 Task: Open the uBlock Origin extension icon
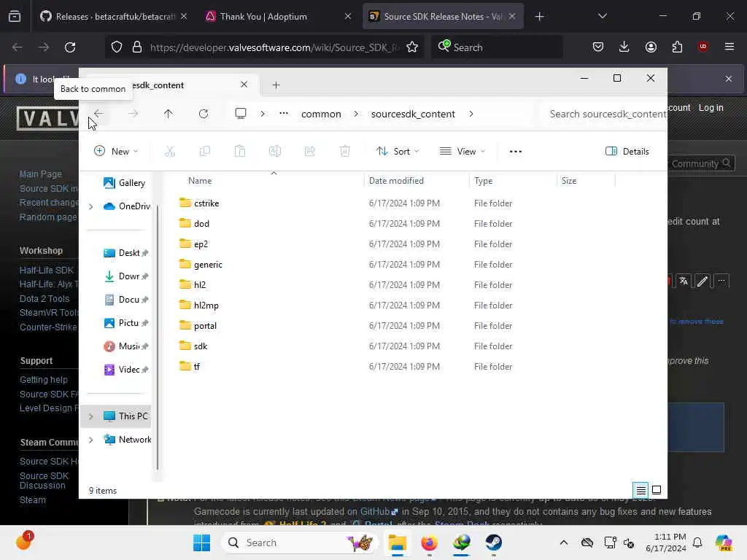[703, 47]
